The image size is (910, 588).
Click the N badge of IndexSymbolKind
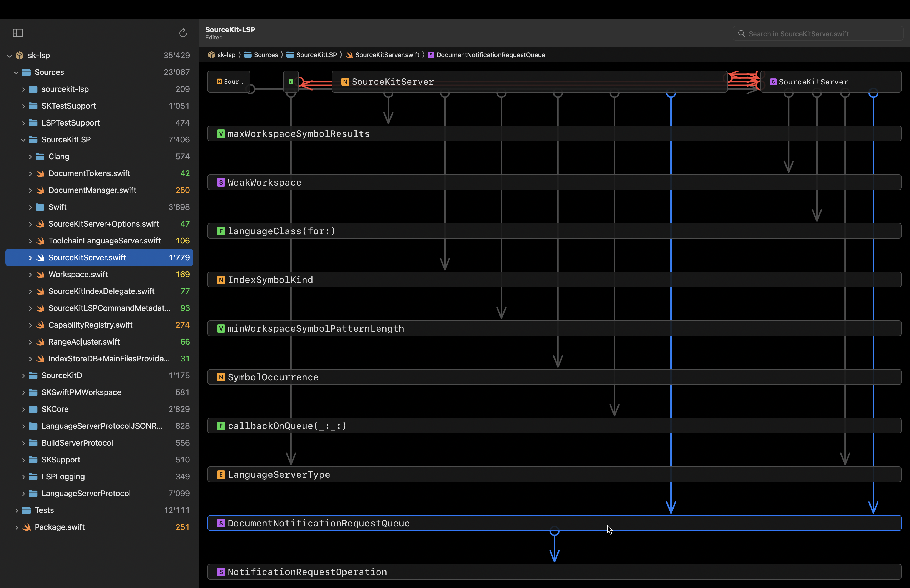pos(221,280)
